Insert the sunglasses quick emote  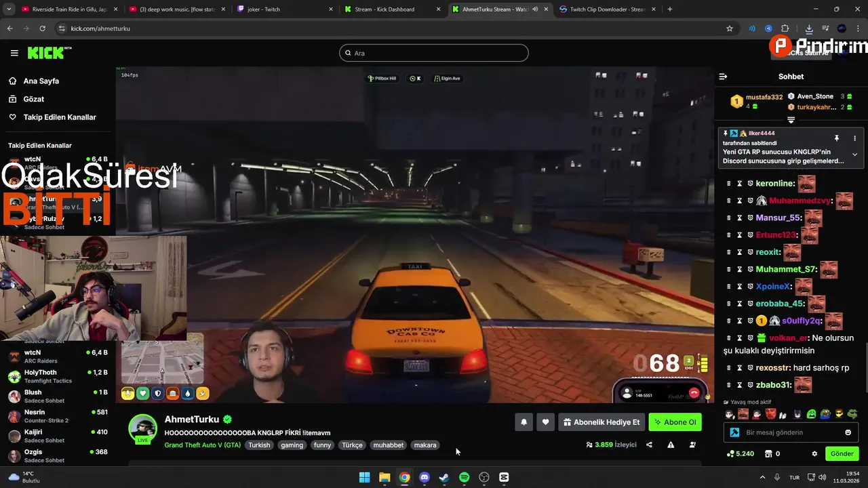click(840, 413)
